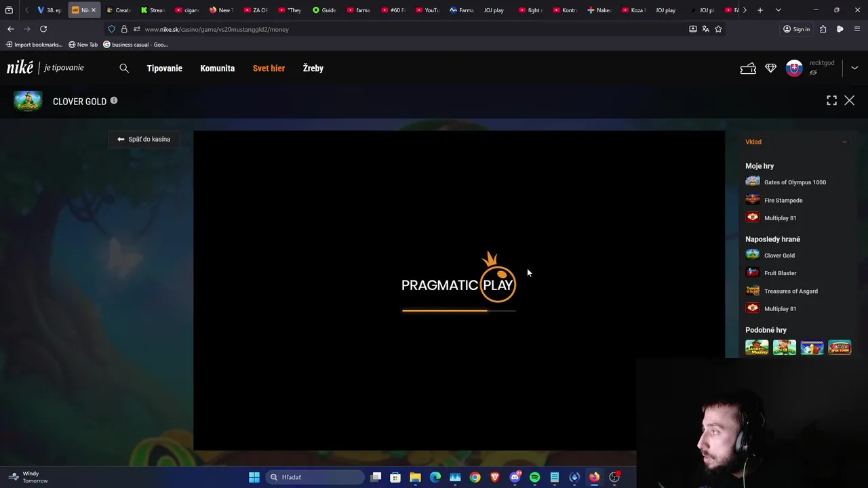Open the browser extensions icon
Viewport: 868px width, 488px height.
coord(823,29)
